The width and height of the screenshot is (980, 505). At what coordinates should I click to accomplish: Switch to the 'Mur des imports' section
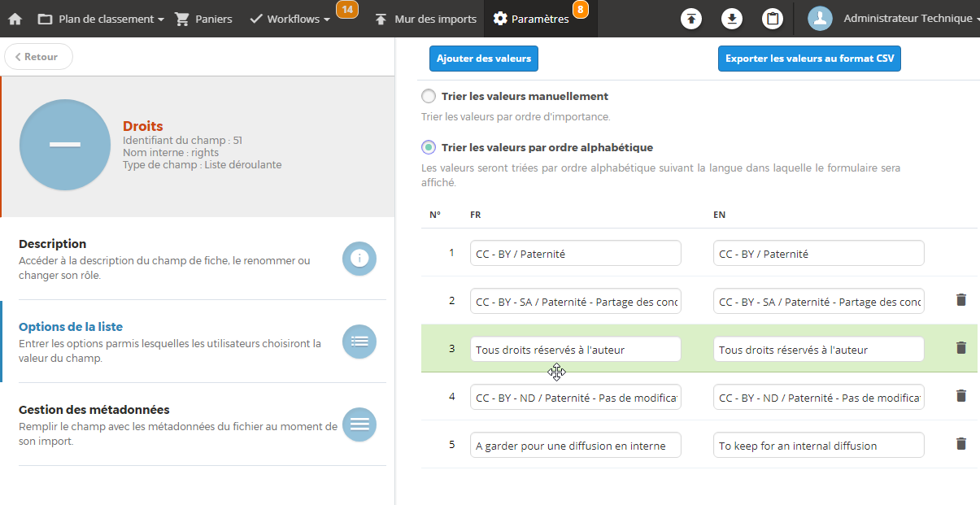click(424, 18)
